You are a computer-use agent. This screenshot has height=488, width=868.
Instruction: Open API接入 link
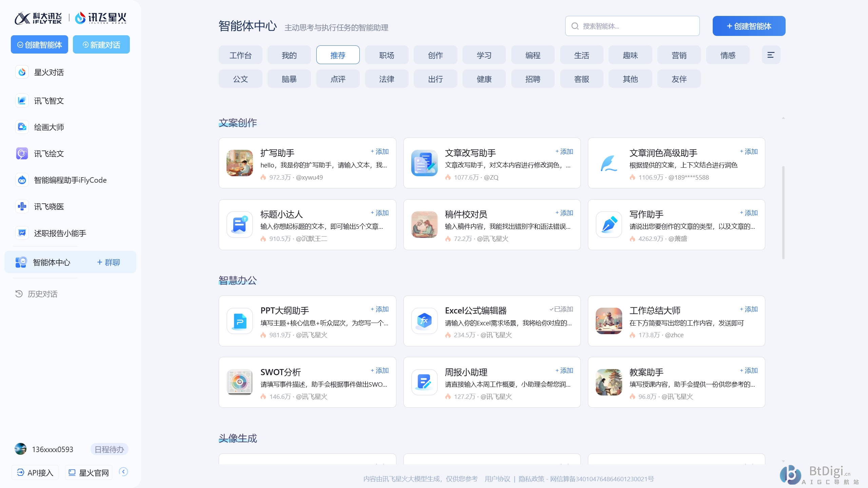[35, 472]
